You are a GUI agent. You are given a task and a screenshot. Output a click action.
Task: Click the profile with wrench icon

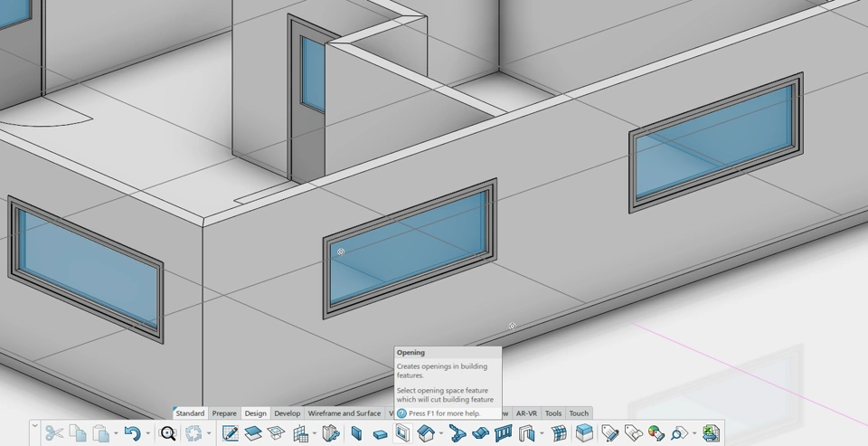[x=331, y=432]
